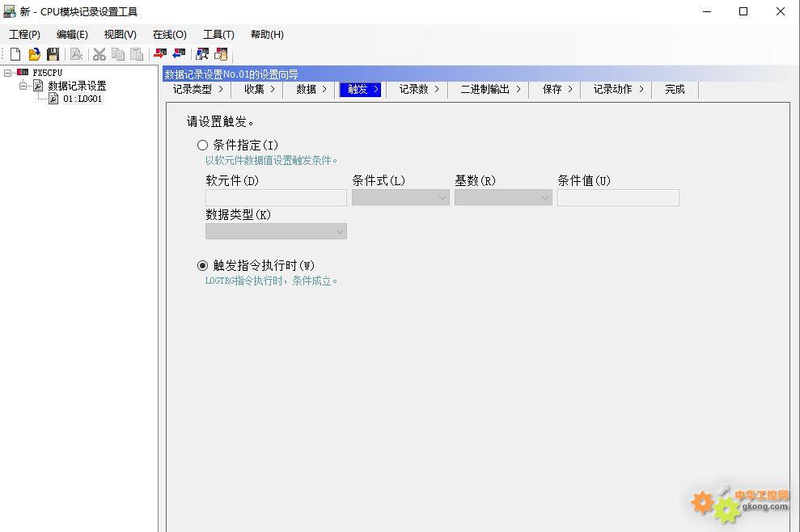The width and height of the screenshot is (800, 532).
Task: Open the 基数(R) dropdown
Action: tap(503, 197)
